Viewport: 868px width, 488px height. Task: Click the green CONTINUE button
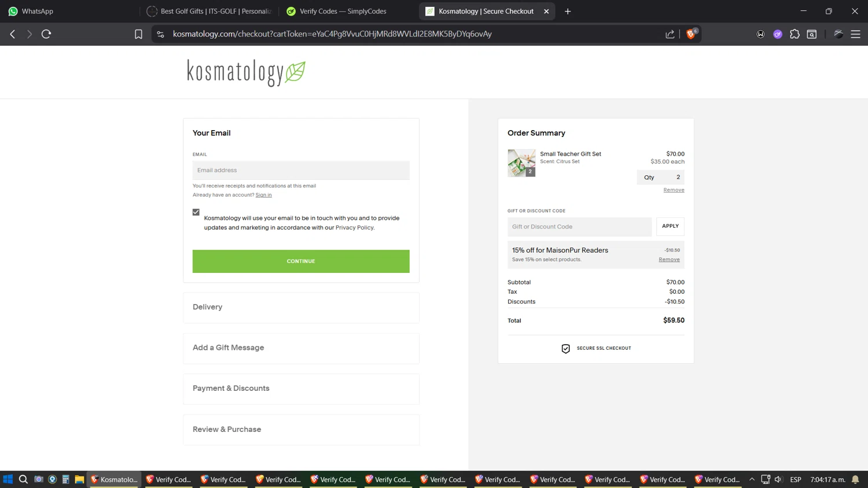tap(301, 261)
